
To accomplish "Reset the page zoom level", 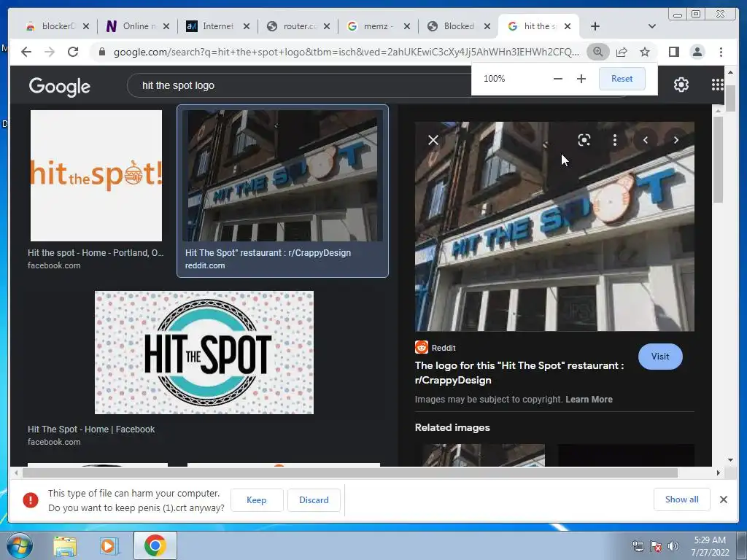I will pos(622,79).
